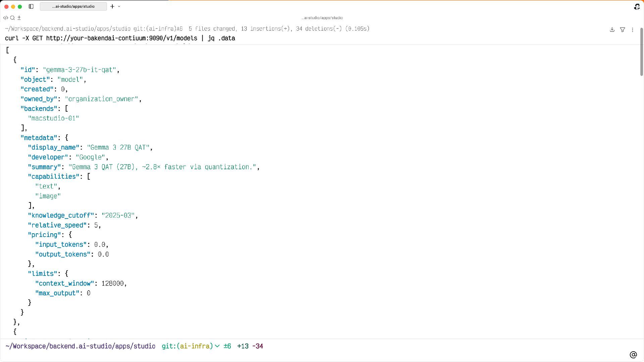Screen dimensions: 644x362
Task: Click the plus-minus diff icon
Action: (x=19, y=18)
